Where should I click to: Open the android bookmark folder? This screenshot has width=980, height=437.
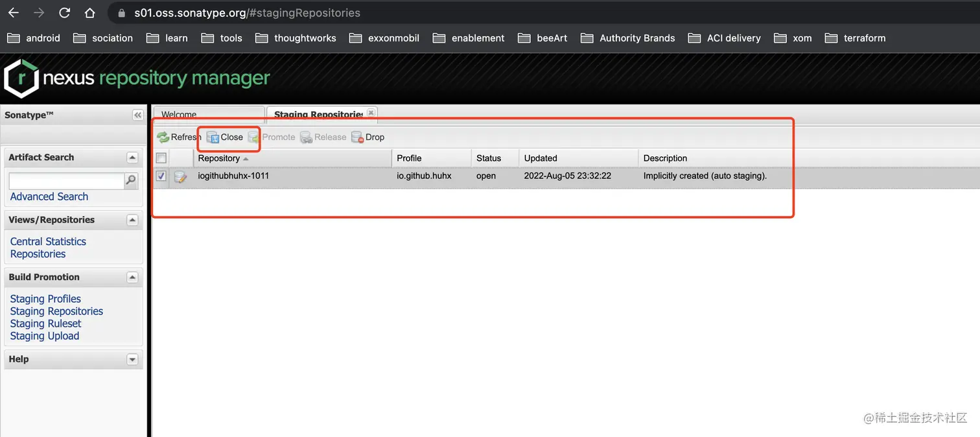coord(34,38)
